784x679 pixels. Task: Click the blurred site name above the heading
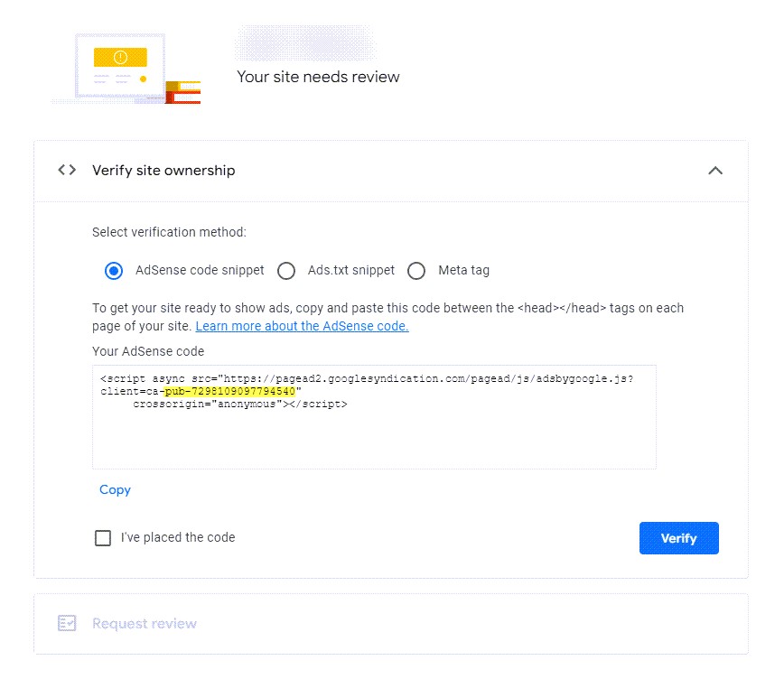[305, 43]
